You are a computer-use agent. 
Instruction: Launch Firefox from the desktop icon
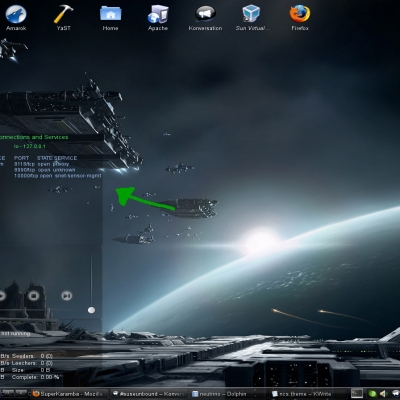click(300, 17)
